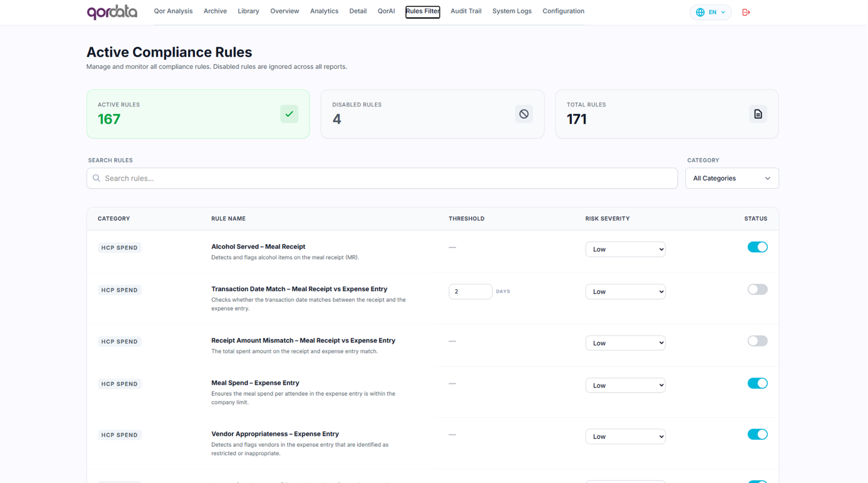Click the Disabled Rules ban icon
The image size is (868, 483).
(524, 114)
